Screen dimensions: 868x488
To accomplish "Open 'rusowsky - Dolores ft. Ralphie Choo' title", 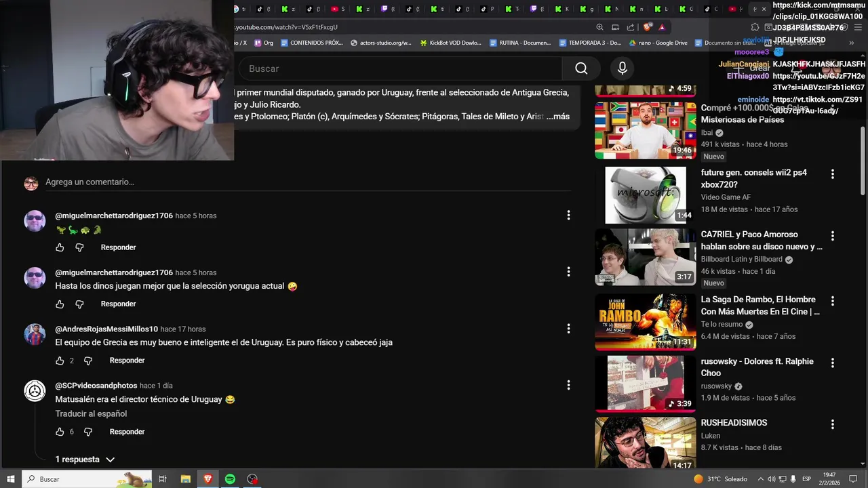I will (x=757, y=367).
